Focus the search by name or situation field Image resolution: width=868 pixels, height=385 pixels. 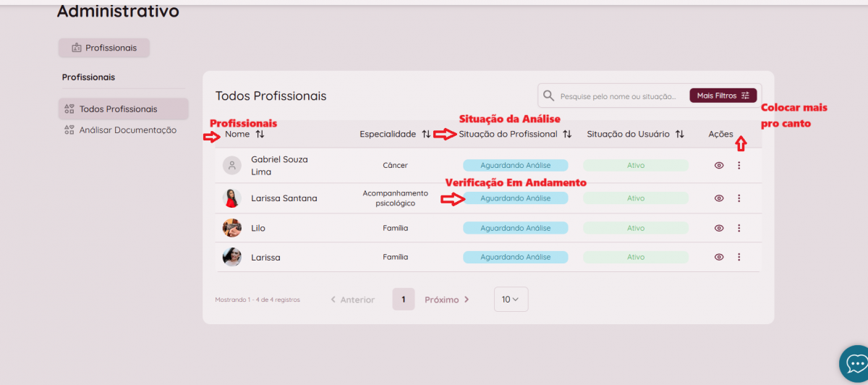pos(618,96)
